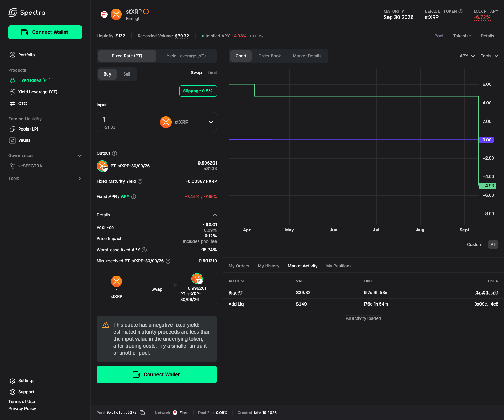Switch to Fixed Rate (PT) mode
504x420 pixels.
tap(127, 56)
